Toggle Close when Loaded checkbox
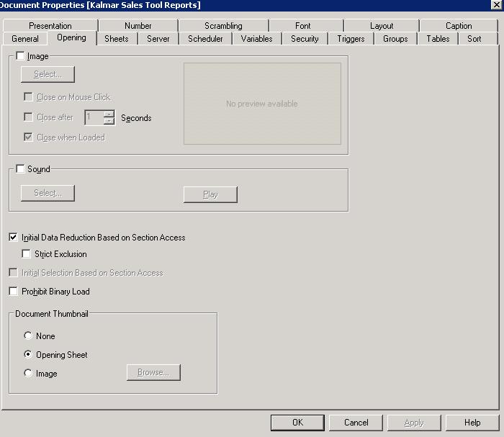504x437 pixels. (28, 138)
